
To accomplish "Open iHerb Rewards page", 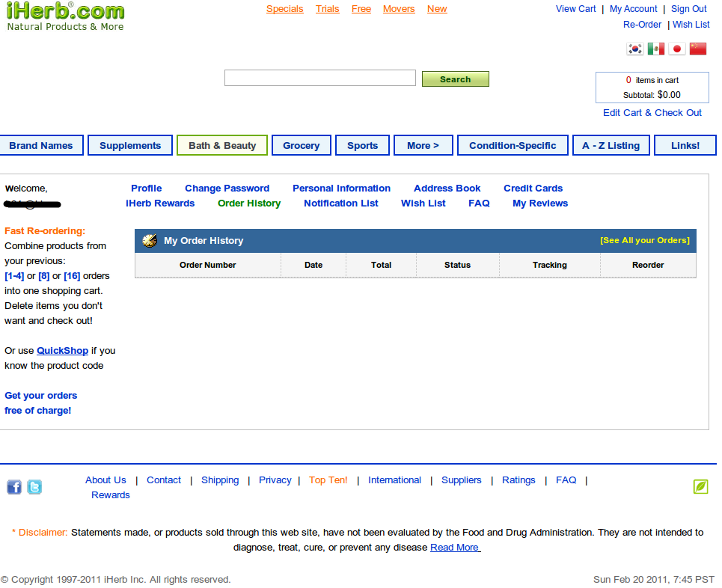I will point(160,203).
